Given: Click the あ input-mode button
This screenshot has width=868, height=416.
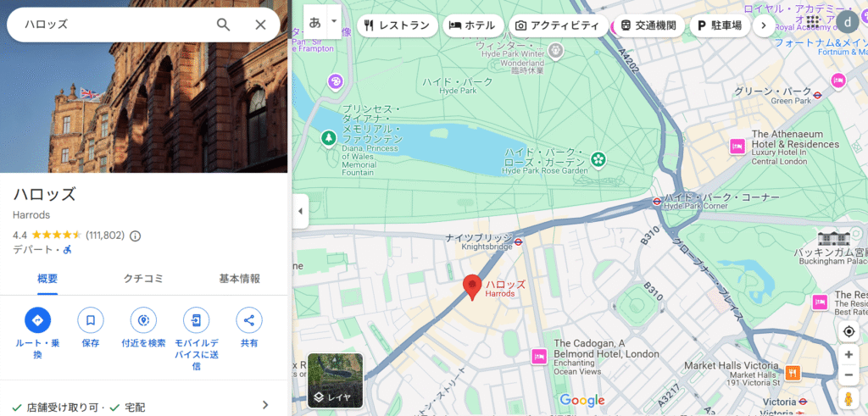Looking at the screenshot, I should tap(315, 22).
